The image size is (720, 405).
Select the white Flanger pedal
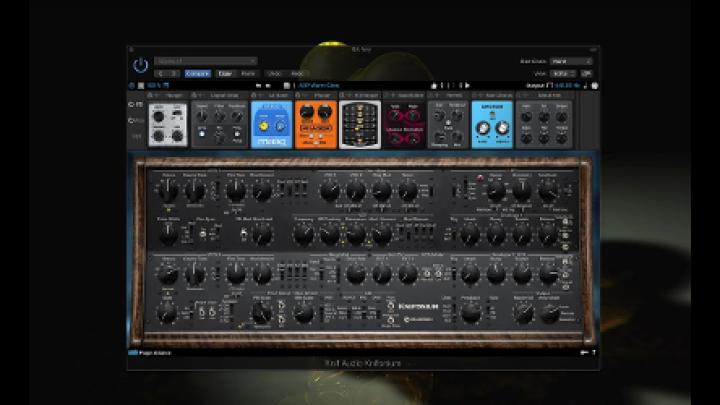pyautogui.click(x=168, y=124)
